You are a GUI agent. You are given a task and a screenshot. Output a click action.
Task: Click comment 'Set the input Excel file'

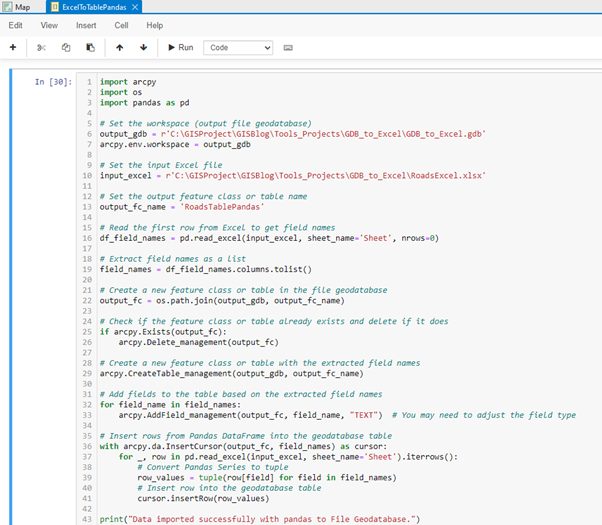coord(161,165)
